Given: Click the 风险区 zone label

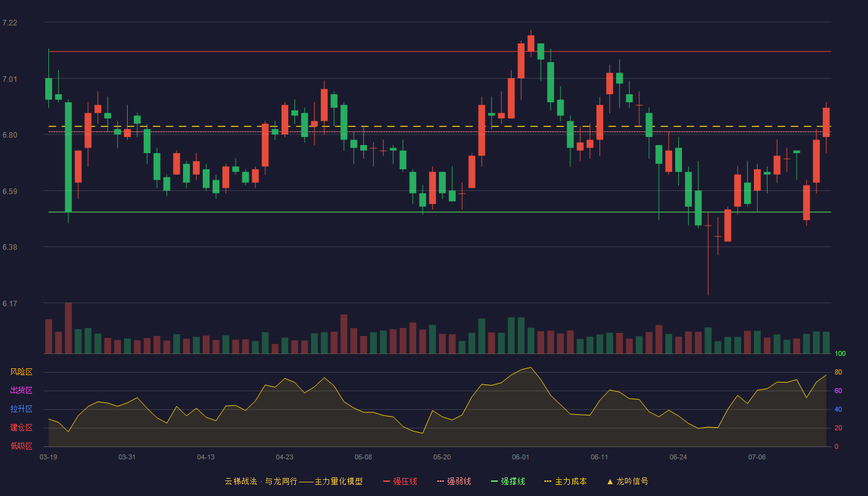Looking at the screenshot, I should [x=21, y=372].
